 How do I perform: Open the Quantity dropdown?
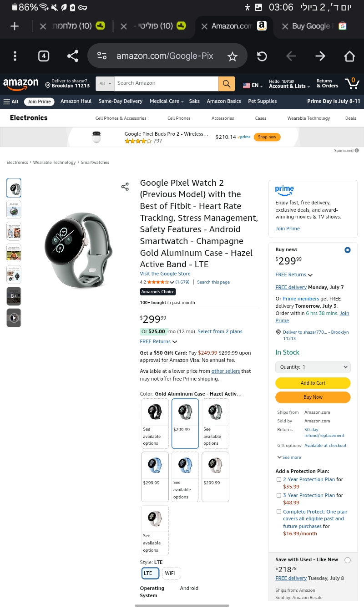313,367
